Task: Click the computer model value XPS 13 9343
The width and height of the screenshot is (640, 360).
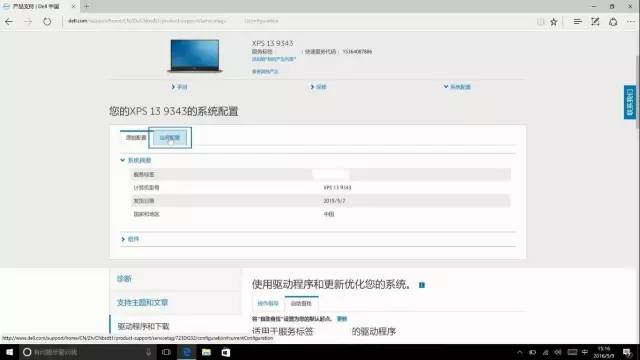Action: click(x=337, y=188)
